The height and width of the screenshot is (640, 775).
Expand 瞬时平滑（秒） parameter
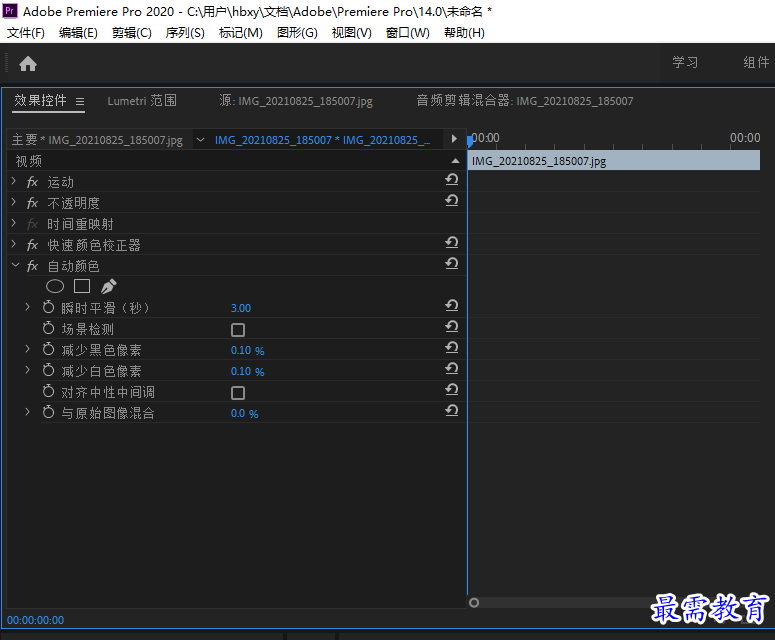click(x=28, y=307)
